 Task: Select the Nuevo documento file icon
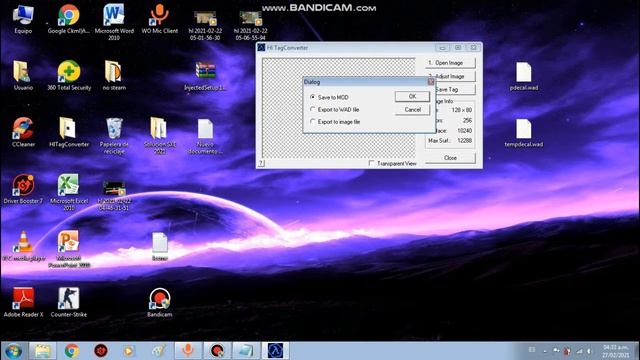205,136
